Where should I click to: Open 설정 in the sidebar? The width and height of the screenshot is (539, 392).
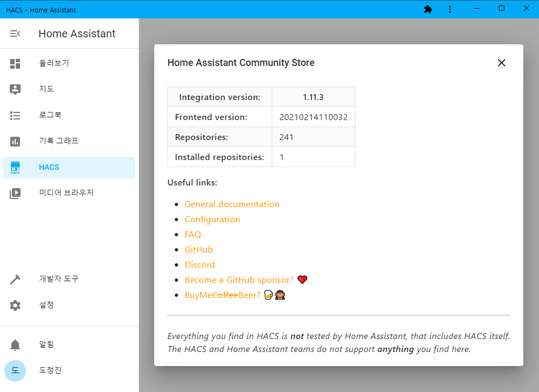tap(69, 305)
